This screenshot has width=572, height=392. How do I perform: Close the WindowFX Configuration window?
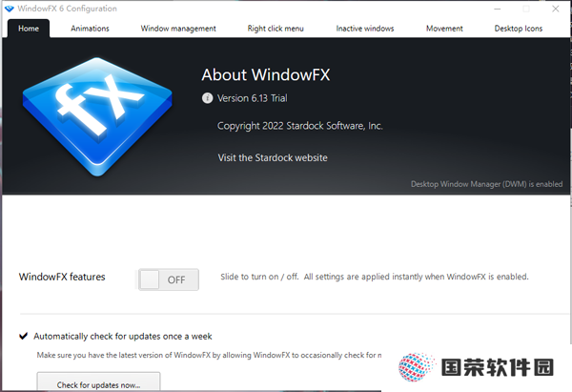click(x=555, y=9)
